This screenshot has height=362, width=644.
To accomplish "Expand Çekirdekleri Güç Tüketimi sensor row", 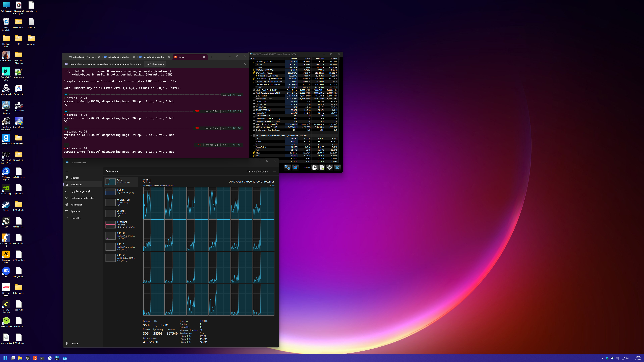I will 253,76.
